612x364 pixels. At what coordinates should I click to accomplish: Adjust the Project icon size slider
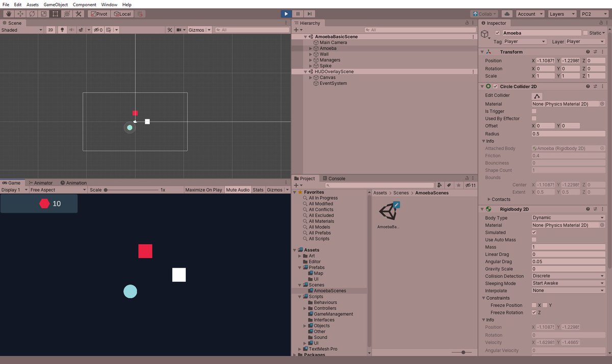[x=463, y=352]
